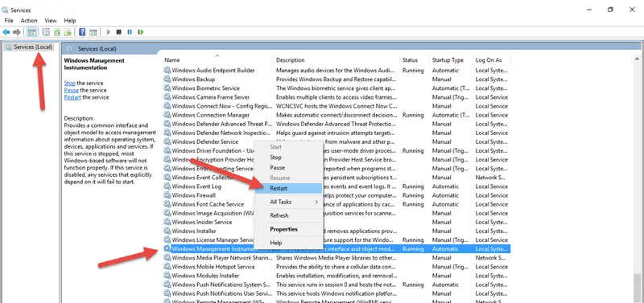Click gear icon beside Windows Defender Service
Viewport: 644px width, 303px height.
167,141
